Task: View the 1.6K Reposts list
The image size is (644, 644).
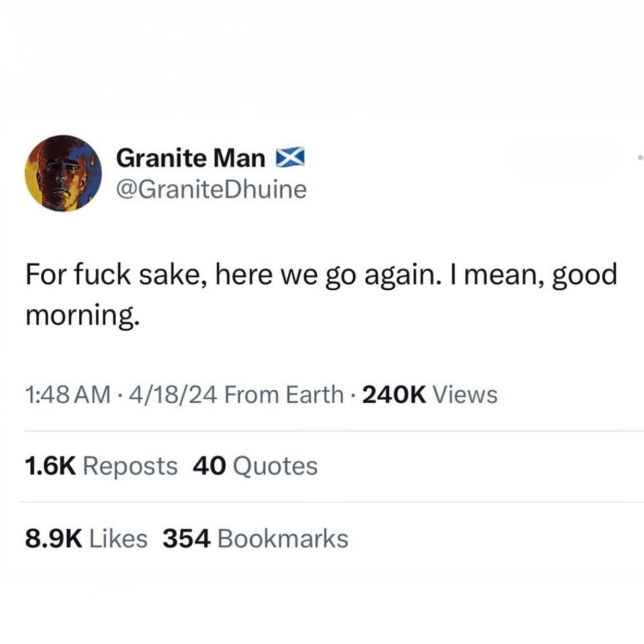Action: (x=101, y=466)
